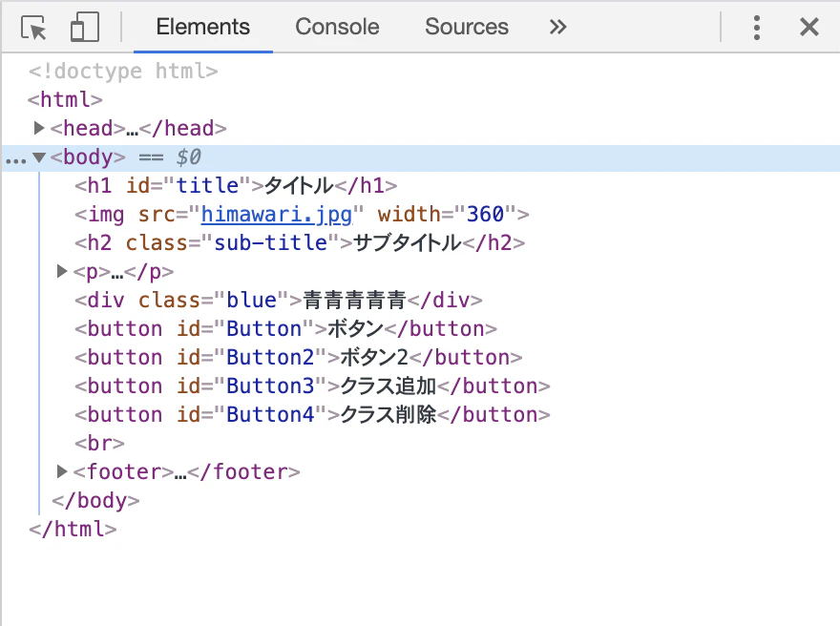Close the DevTools panel
Viewport: 840px width, 626px height.
(808, 27)
